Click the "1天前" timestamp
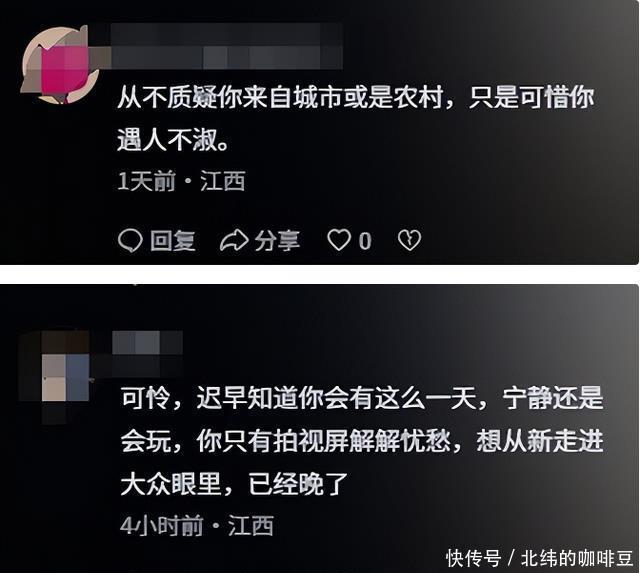Image resolution: width=640 pixels, height=573 pixels. click(146, 181)
